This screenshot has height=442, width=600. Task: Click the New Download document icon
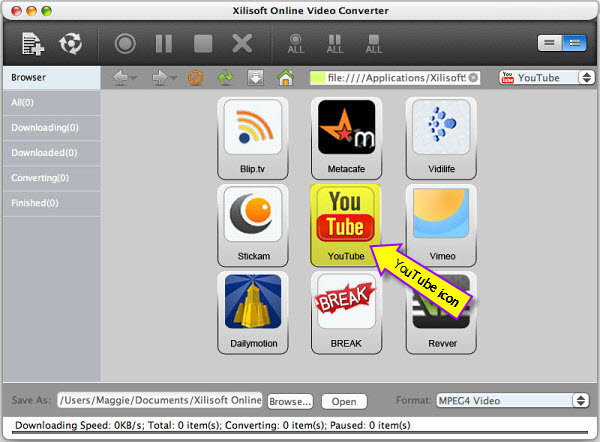pyautogui.click(x=33, y=44)
